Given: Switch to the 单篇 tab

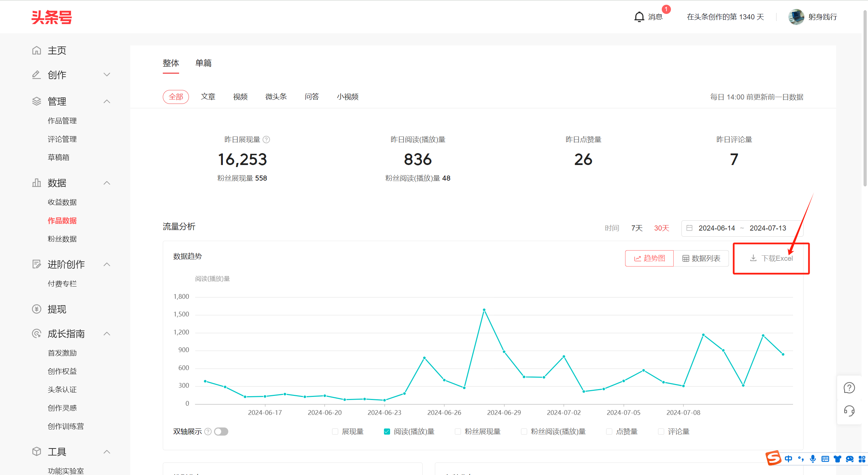Looking at the screenshot, I should tap(203, 63).
